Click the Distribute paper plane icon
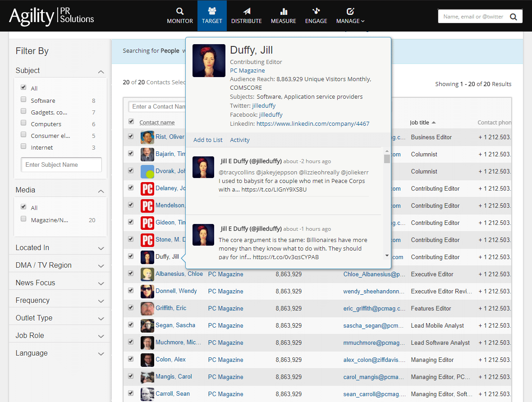Screen dimensions: 532x402 pyautogui.click(x=247, y=11)
